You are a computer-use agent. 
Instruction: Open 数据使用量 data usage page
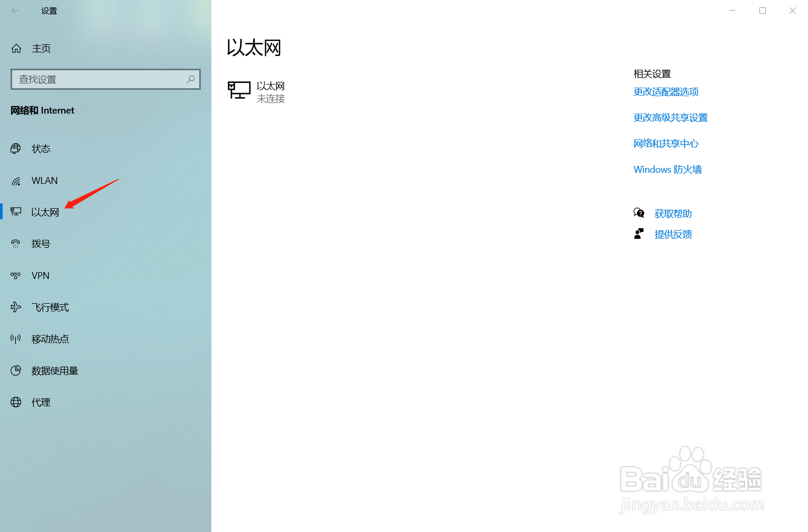point(55,371)
